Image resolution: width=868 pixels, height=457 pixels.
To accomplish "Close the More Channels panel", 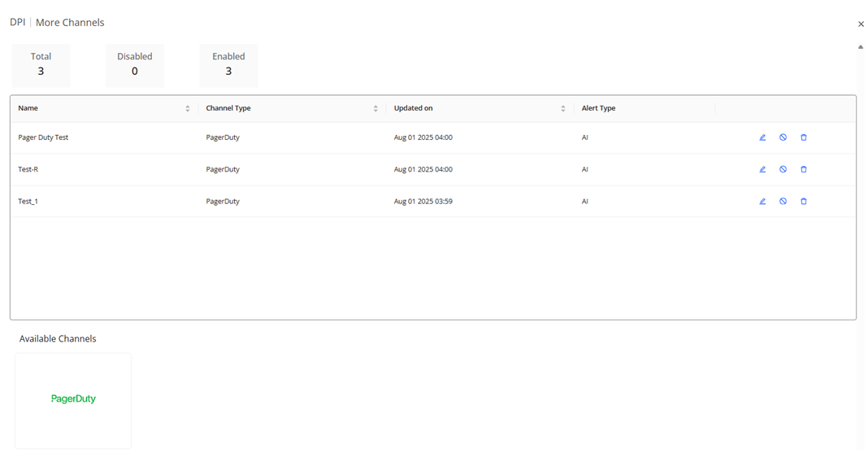I will (x=861, y=24).
